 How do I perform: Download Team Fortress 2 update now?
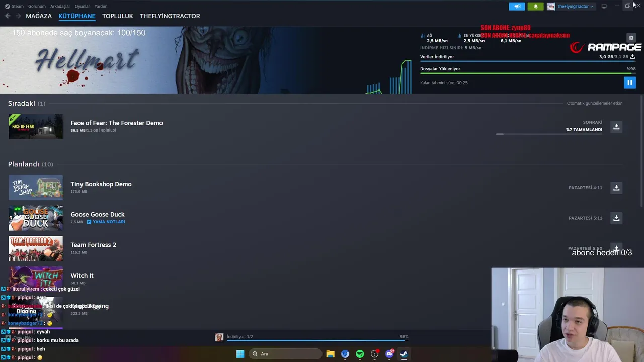click(616, 248)
